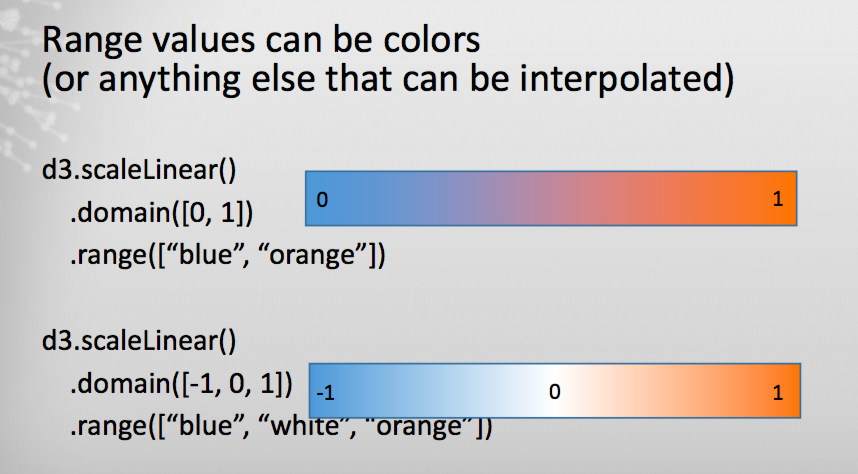This screenshot has height=474, width=858.
Task: Click the '-1' label on the bottom gradient bar
Action: coord(326,392)
